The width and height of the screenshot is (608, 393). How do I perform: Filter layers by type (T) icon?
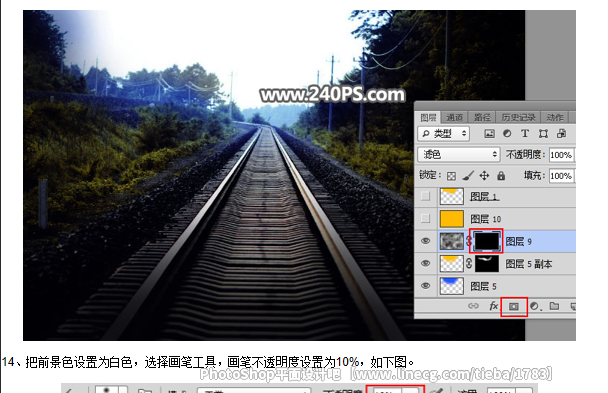point(525,133)
